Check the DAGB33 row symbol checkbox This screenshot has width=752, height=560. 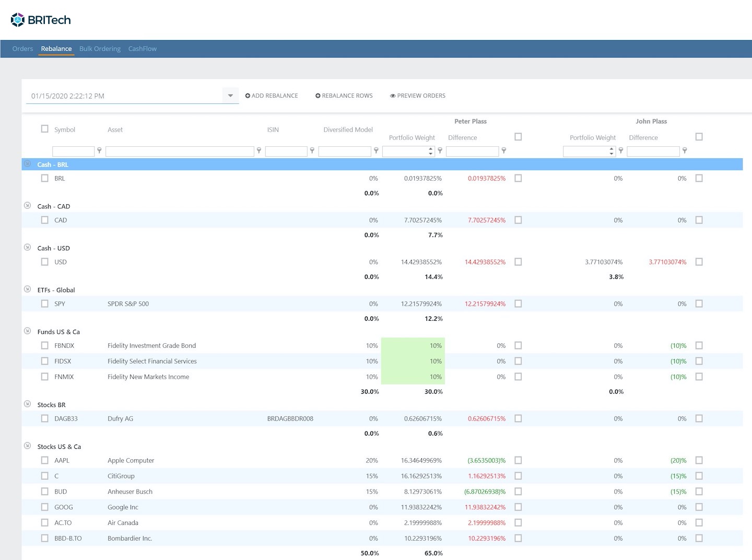coord(45,418)
